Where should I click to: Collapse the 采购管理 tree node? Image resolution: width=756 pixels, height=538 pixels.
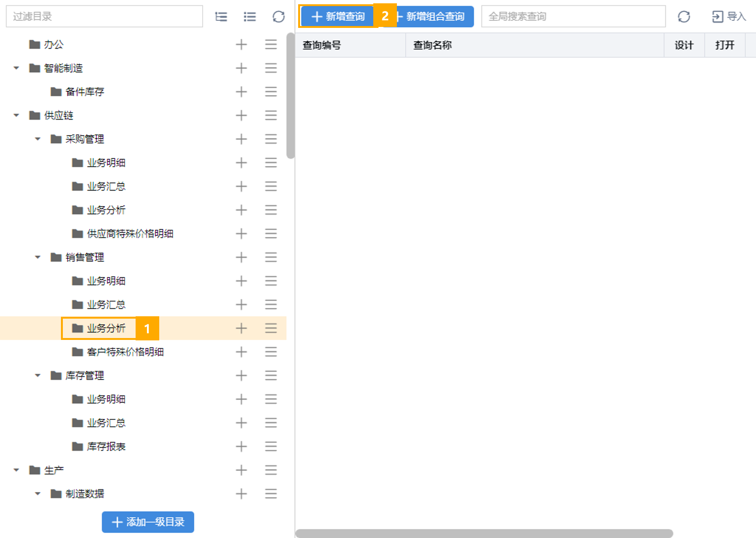coord(38,139)
